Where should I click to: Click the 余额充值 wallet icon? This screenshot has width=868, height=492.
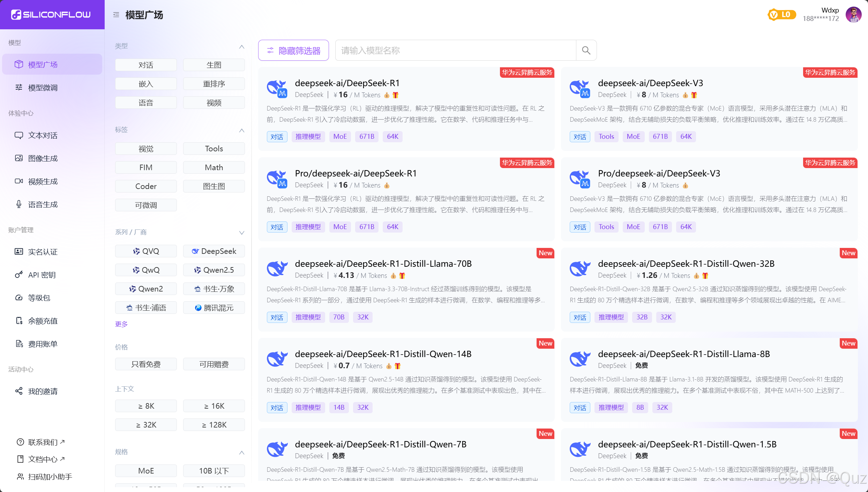coord(19,320)
